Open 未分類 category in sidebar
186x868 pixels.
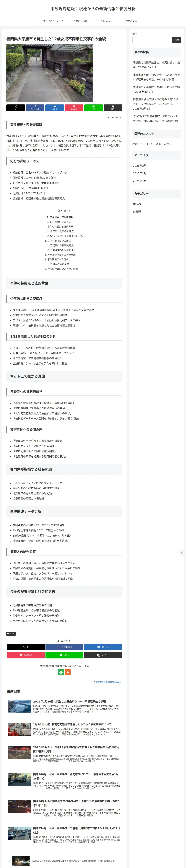(137, 212)
